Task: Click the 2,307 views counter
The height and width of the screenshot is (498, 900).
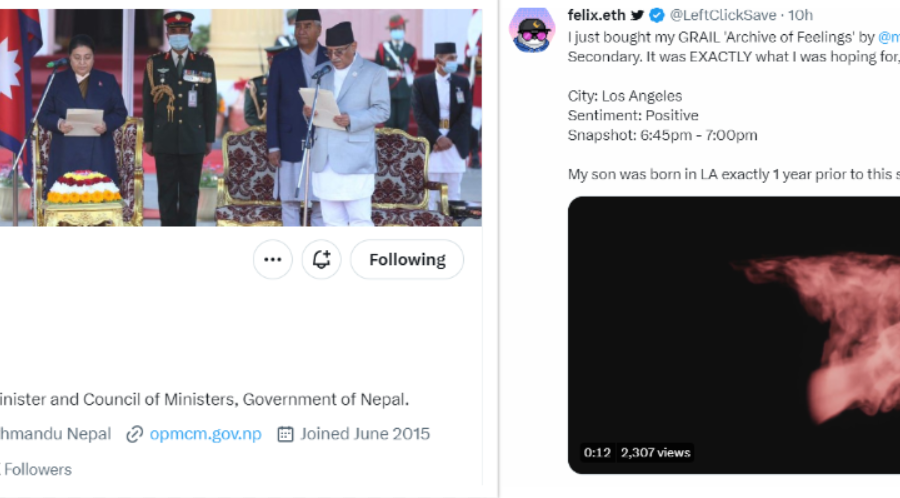Action: click(655, 452)
